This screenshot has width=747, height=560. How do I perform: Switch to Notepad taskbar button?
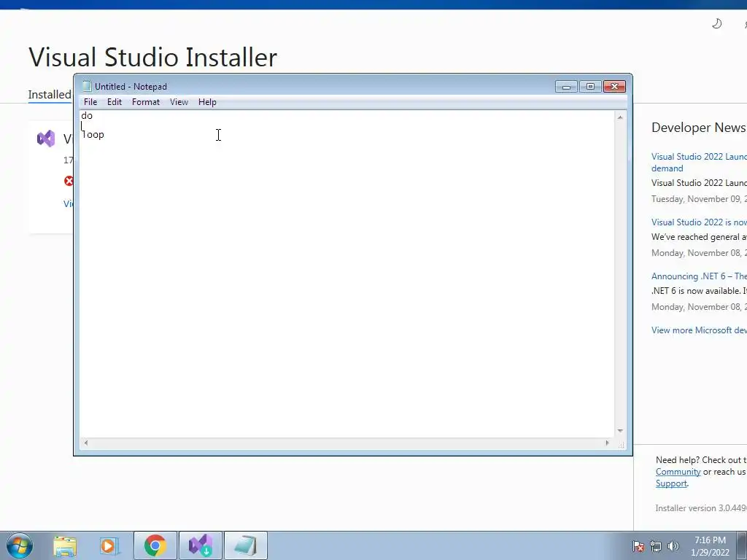(x=246, y=545)
